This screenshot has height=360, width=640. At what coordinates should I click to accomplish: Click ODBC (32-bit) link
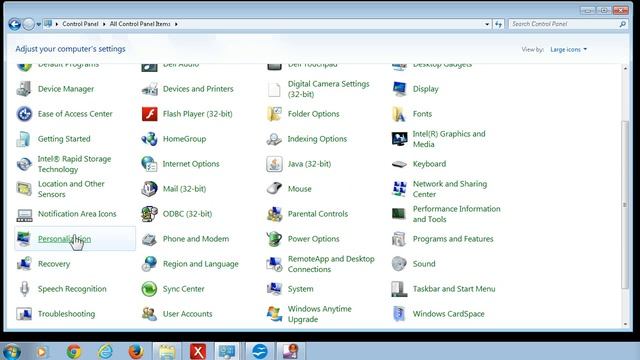pyautogui.click(x=187, y=214)
